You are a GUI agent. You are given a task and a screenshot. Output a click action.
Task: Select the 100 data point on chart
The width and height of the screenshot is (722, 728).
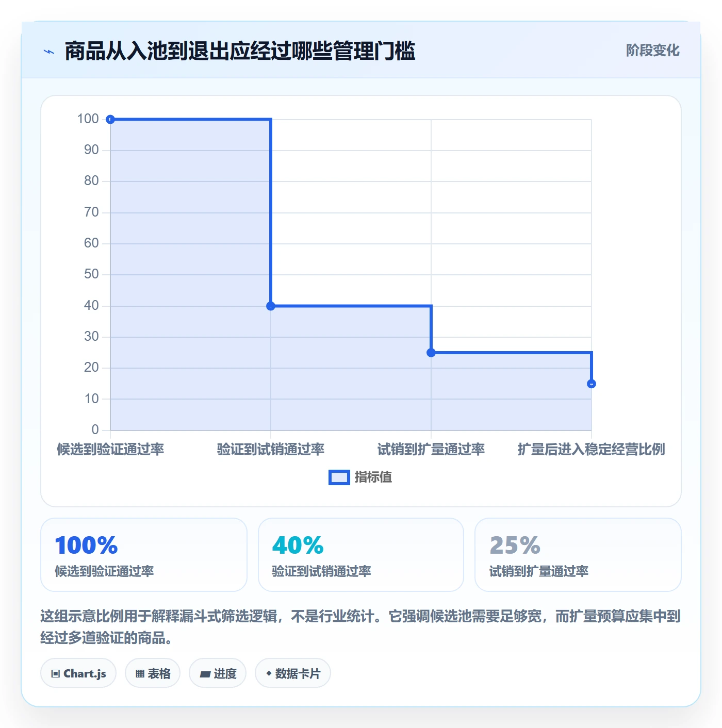[x=110, y=120]
